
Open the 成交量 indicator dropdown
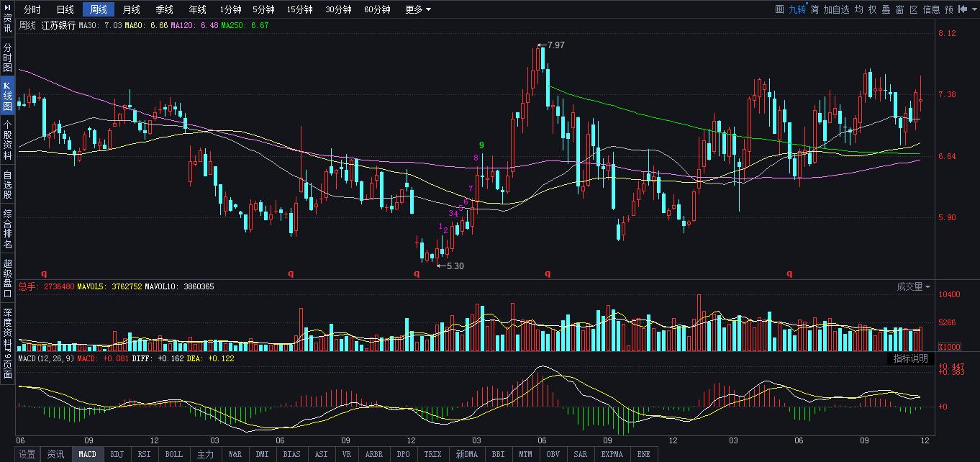tap(915, 286)
